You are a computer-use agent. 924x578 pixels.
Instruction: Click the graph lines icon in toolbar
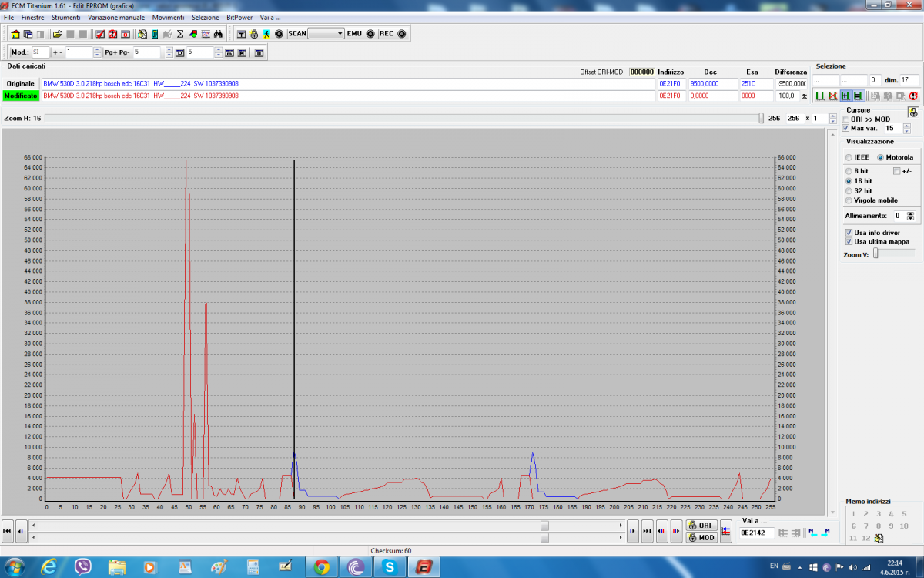pyautogui.click(x=206, y=34)
